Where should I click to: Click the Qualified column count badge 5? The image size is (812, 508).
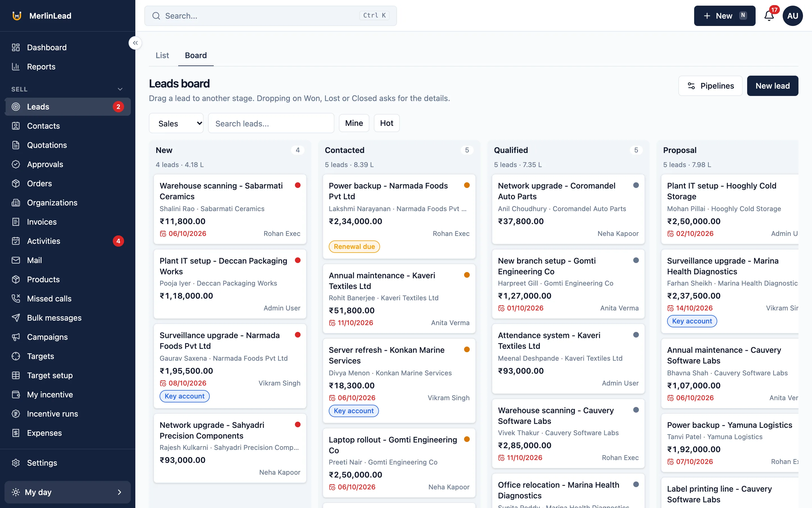[636, 150]
